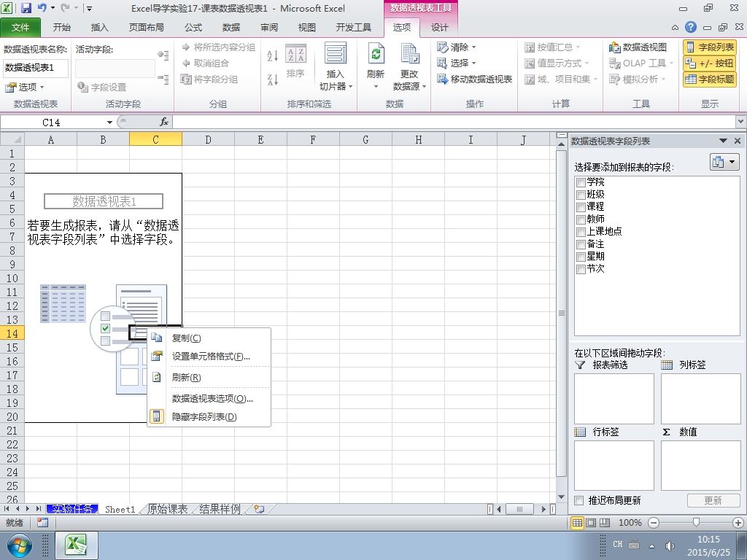Screen dimensions: 747x560
Task: Click the macro record icon in status bar
Action: tap(42, 522)
